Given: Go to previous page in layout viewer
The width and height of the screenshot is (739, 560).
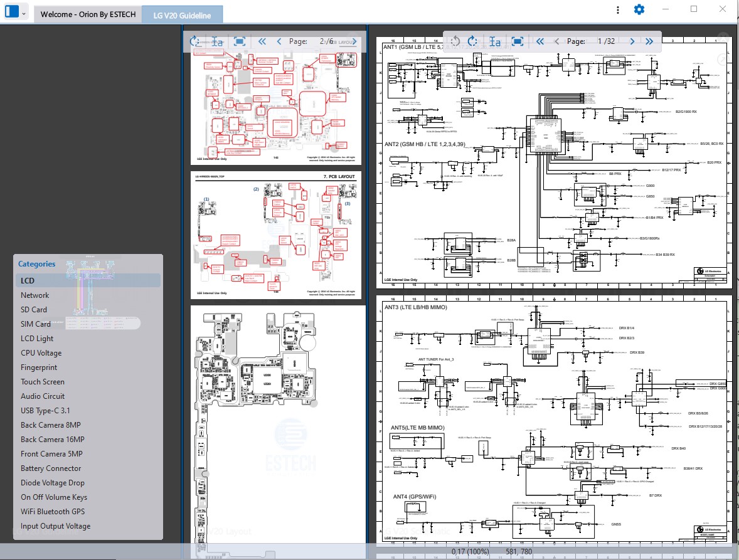Looking at the screenshot, I should 279,41.
